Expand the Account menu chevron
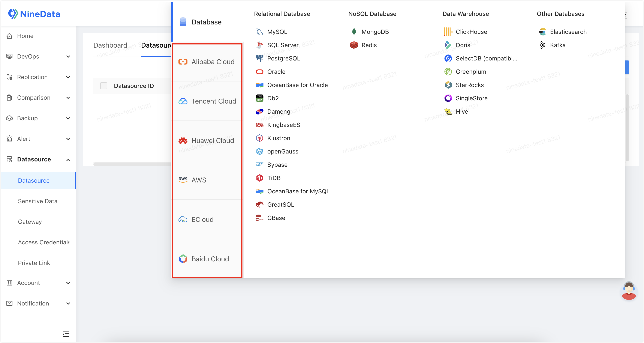644x343 pixels. click(x=68, y=283)
